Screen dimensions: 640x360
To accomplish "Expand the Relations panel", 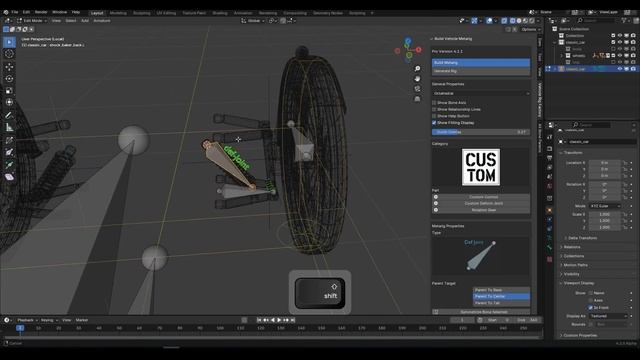I will pos(571,247).
